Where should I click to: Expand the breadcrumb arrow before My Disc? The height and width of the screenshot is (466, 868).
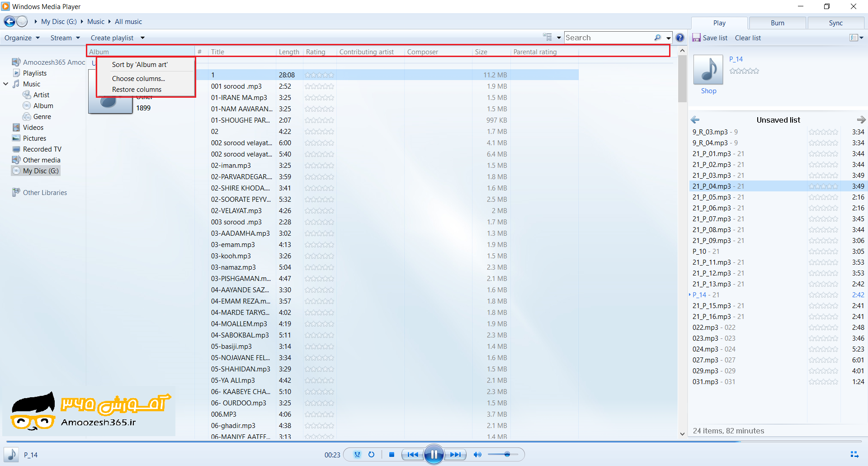coord(36,21)
